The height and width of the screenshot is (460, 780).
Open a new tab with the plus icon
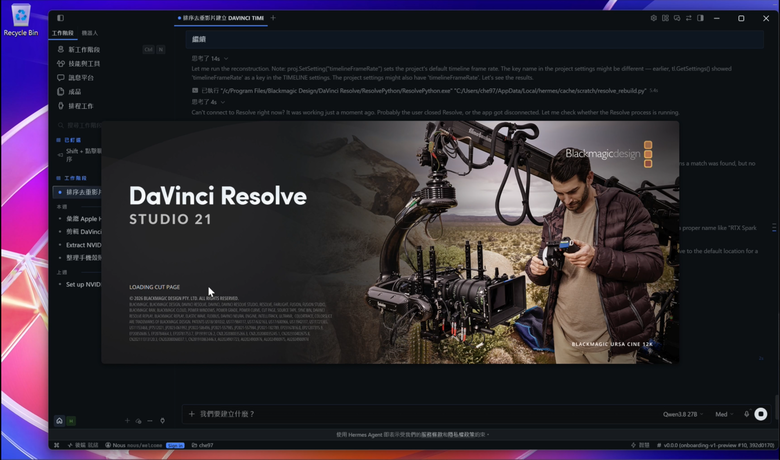click(x=273, y=18)
